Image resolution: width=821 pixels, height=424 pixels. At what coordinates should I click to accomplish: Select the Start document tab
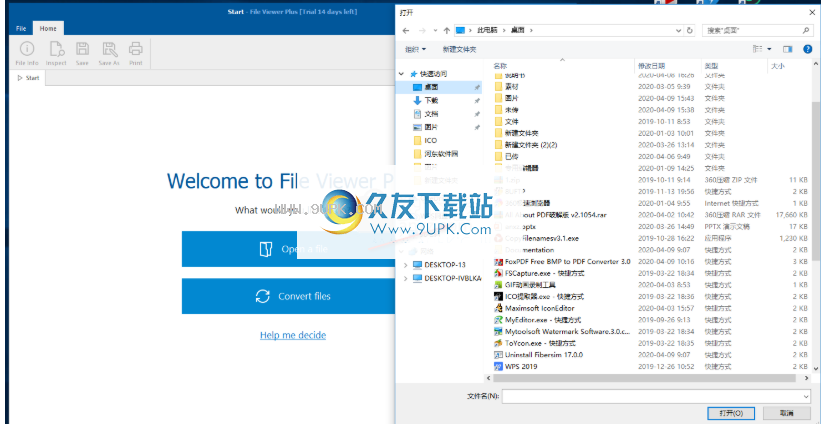28,78
